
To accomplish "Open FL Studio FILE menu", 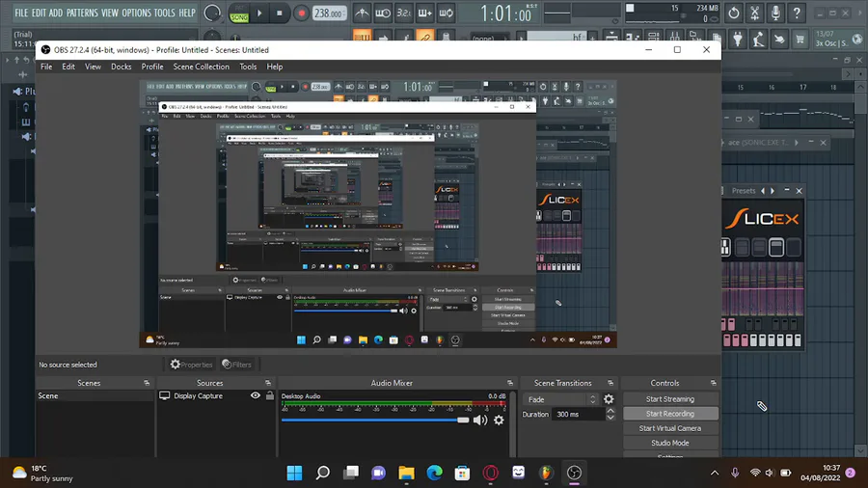I will point(21,13).
